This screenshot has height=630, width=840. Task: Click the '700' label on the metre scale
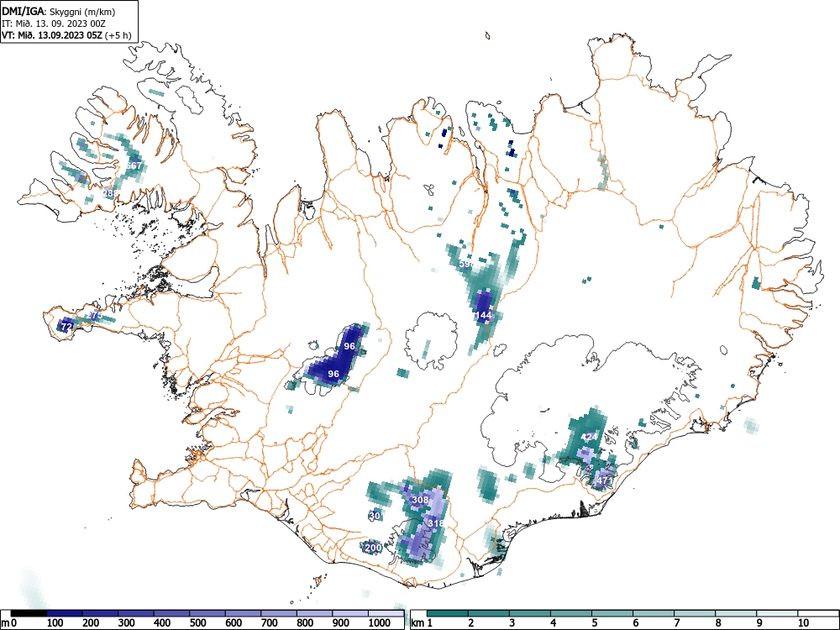[270, 623]
